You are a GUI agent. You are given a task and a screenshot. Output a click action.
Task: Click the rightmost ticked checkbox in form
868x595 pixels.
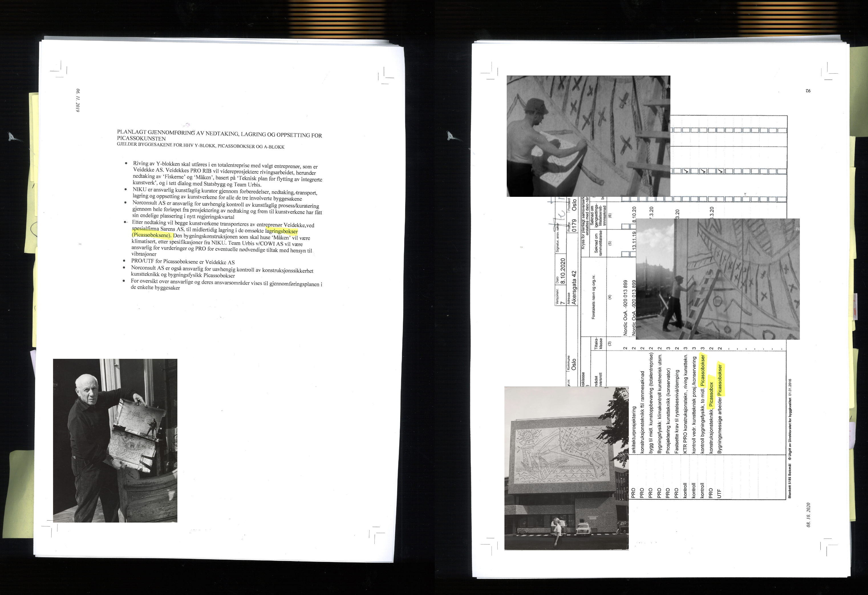click(720, 171)
